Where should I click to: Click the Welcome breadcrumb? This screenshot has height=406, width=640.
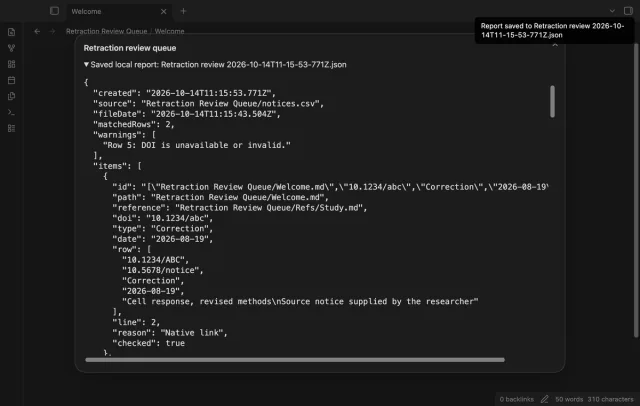pos(169,31)
